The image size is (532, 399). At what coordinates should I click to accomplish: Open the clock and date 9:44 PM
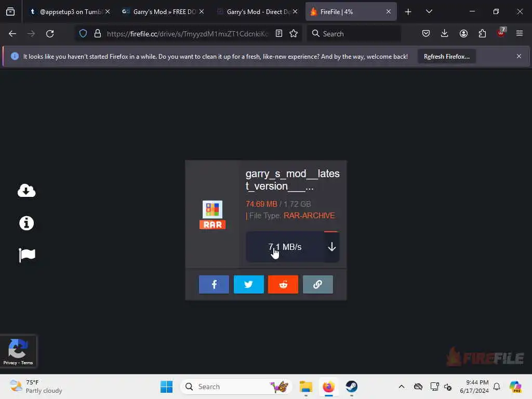474,387
